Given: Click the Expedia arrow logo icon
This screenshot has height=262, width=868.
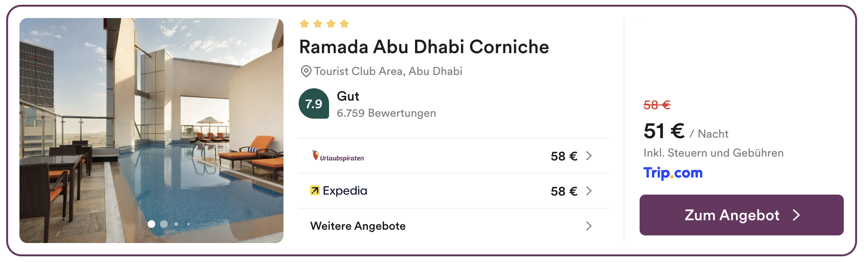Looking at the screenshot, I should click(x=315, y=191).
